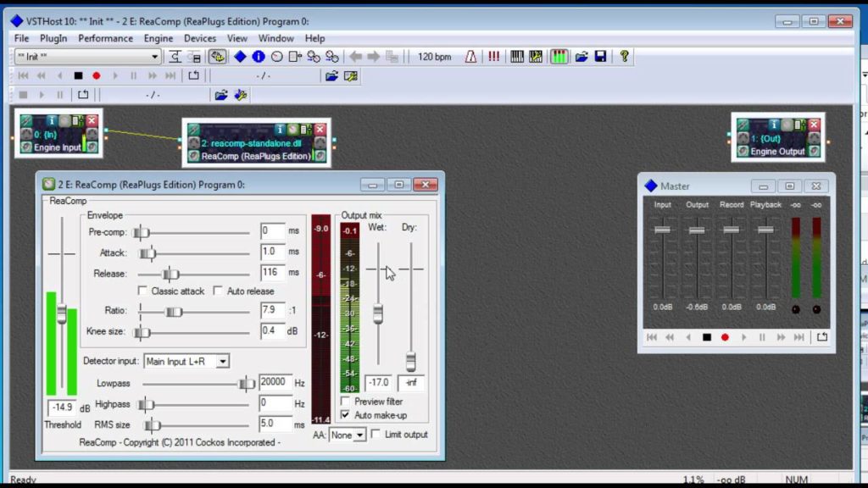Image resolution: width=868 pixels, height=488 pixels.
Task: Open the Performance menu
Action: coord(105,38)
